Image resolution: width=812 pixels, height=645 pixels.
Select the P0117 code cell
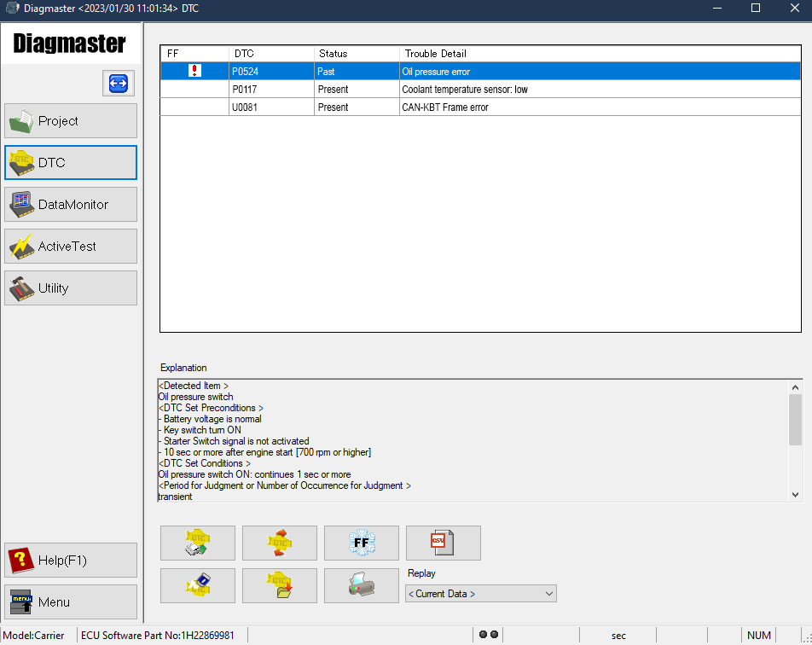(272, 89)
